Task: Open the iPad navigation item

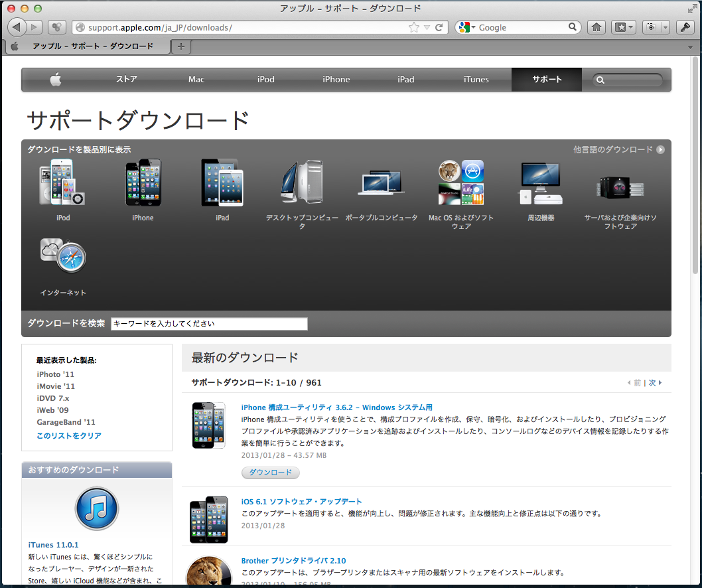Action: click(405, 79)
